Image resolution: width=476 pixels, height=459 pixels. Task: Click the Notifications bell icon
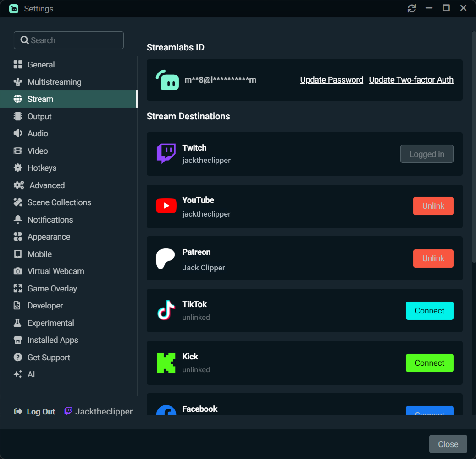pyautogui.click(x=18, y=219)
